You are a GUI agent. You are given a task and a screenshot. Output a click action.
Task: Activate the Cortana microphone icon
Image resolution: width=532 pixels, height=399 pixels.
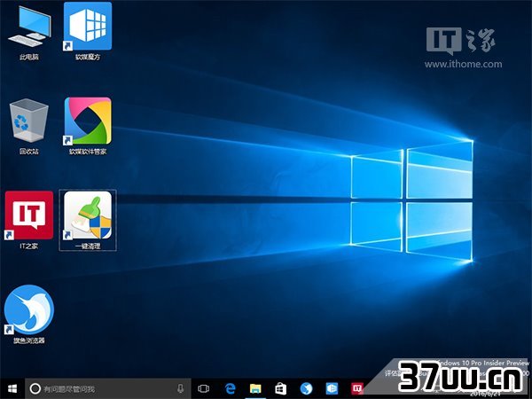coord(181,388)
